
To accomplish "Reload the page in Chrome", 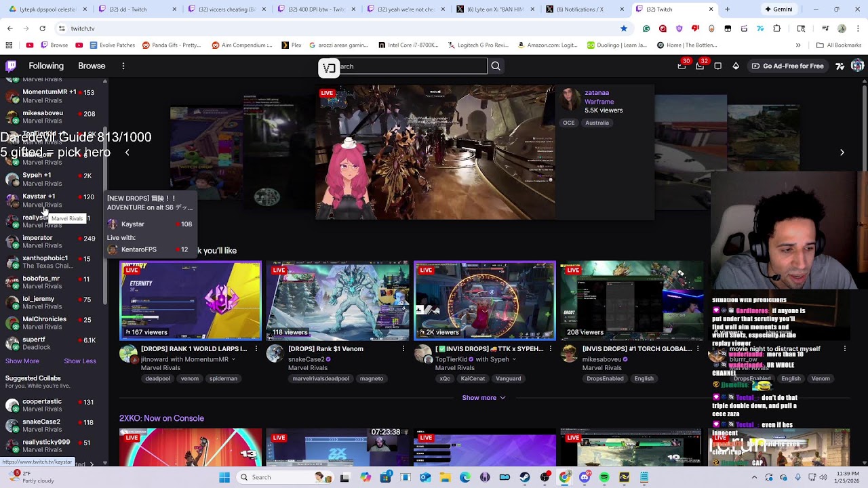I will point(42,28).
